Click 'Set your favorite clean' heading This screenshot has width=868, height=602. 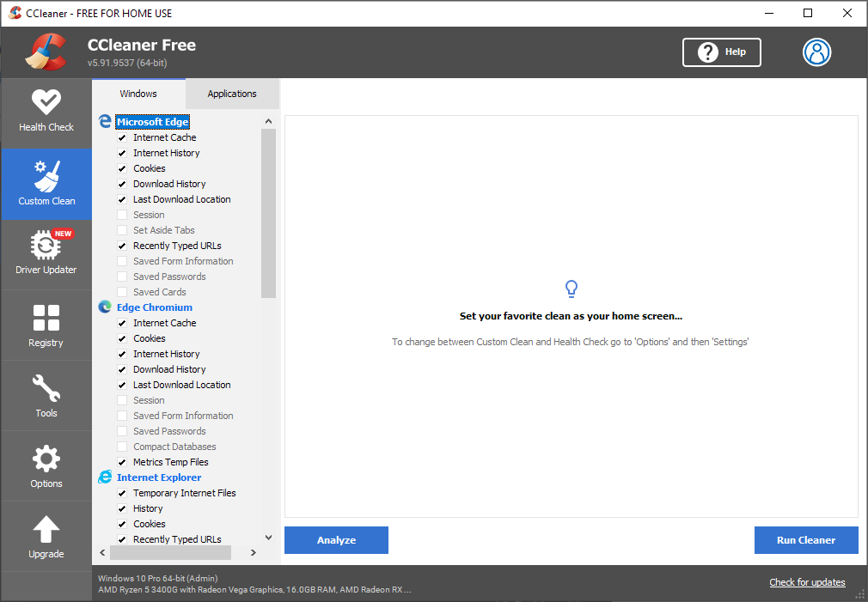tap(571, 317)
